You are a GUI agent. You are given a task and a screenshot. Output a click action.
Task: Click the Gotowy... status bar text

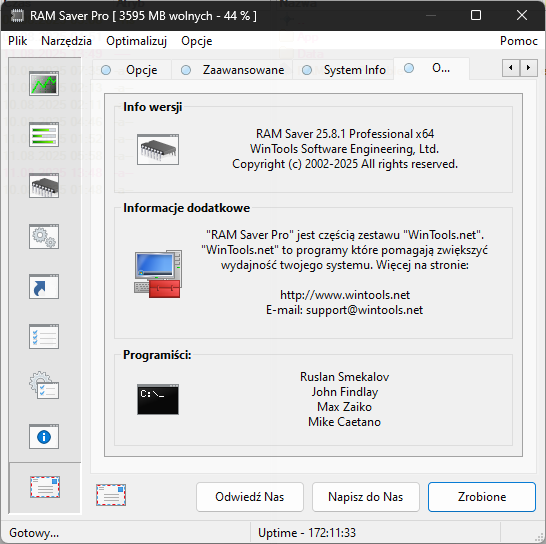click(x=34, y=533)
